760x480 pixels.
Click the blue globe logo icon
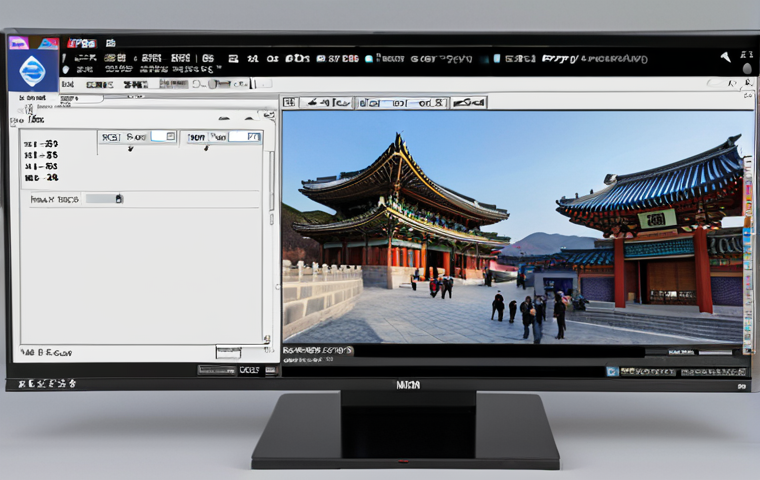[x=32, y=71]
